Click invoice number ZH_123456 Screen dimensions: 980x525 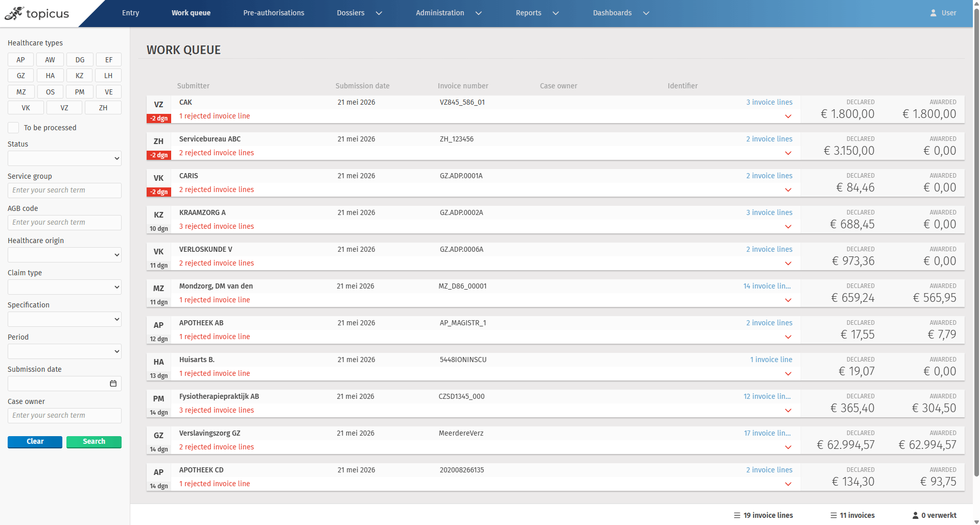coord(456,139)
